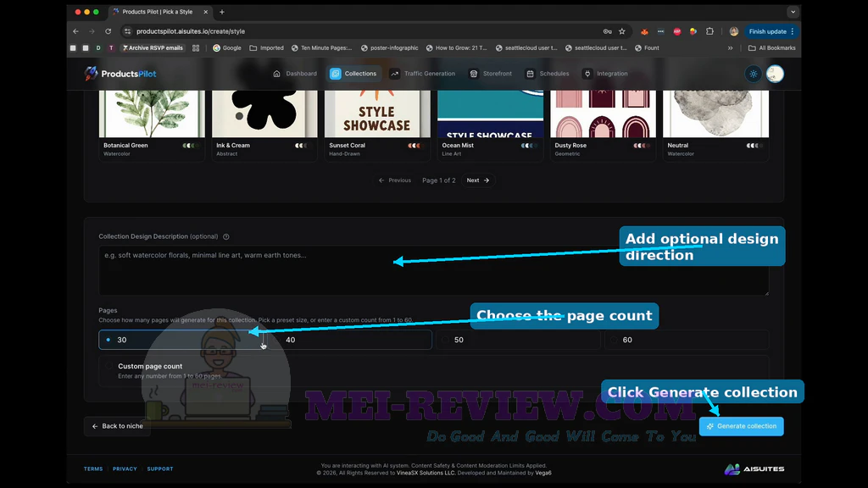
Task: Expand the hidden bookmarks overflow chevron
Action: coord(730,48)
